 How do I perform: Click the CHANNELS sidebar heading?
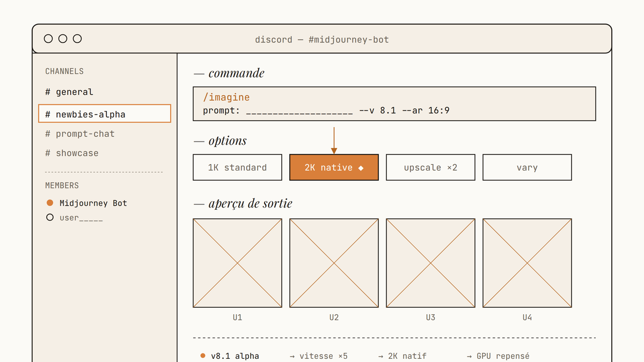(64, 71)
